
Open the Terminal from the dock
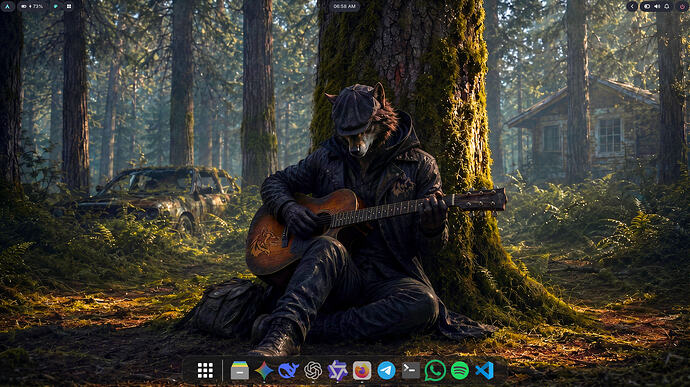[x=411, y=370]
